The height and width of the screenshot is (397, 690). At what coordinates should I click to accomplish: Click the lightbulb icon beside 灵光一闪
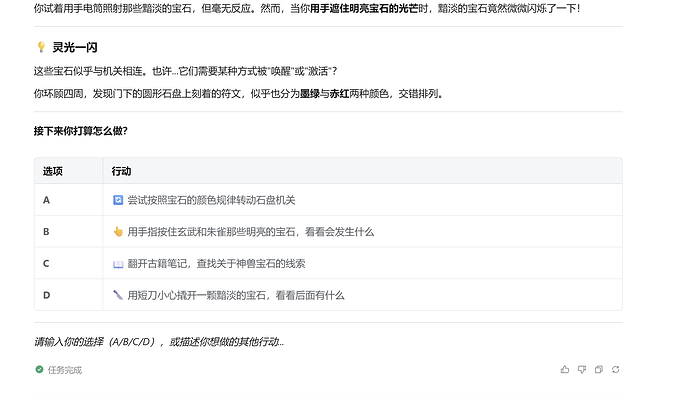41,47
